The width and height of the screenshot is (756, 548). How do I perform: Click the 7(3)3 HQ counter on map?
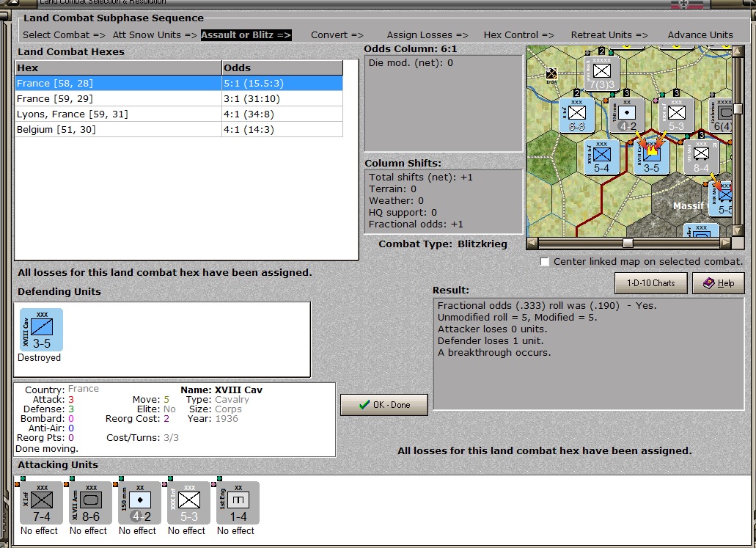pos(602,73)
